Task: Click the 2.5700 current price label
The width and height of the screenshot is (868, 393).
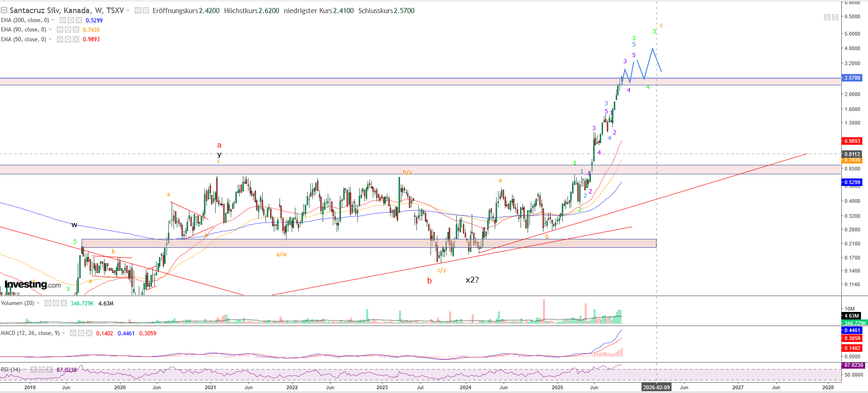Action: click(852, 78)
